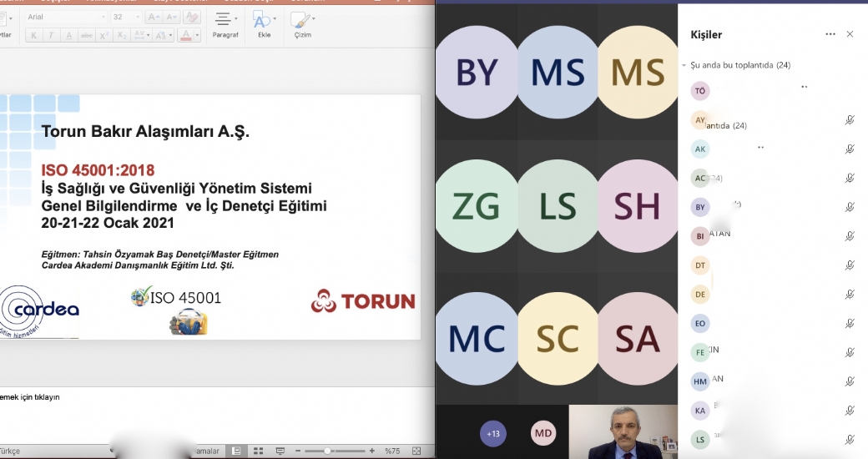Viewport: 868px width, 459px height.
Task: Toggle mute for AC participant
Action: tap(850, 179)
